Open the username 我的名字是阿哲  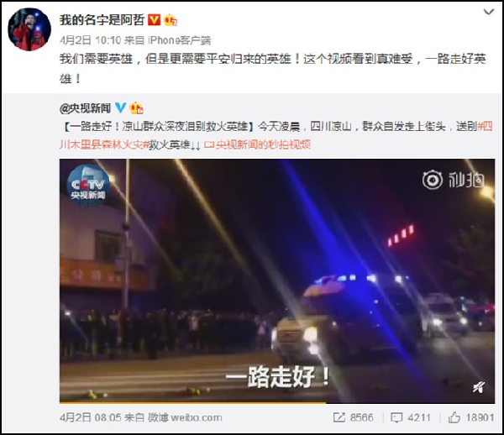click(102, 20)
